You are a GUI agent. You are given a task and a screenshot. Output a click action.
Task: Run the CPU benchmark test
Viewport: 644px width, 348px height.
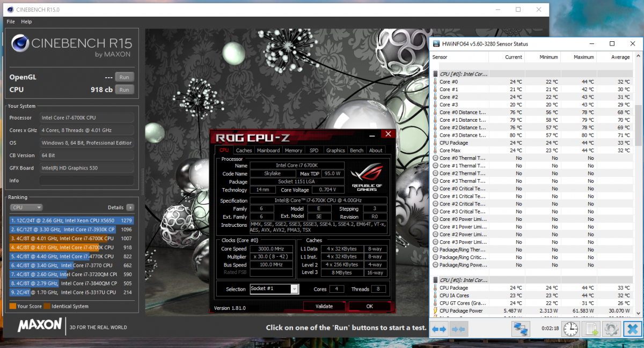124,90
